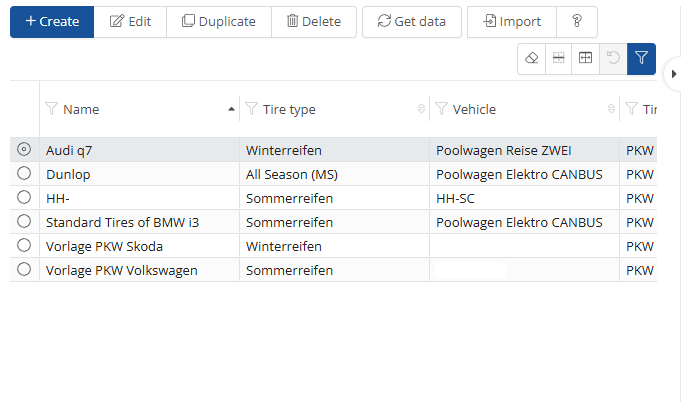Click the row height layout icon
Screen dimensions: 692x402
[558, 58]
